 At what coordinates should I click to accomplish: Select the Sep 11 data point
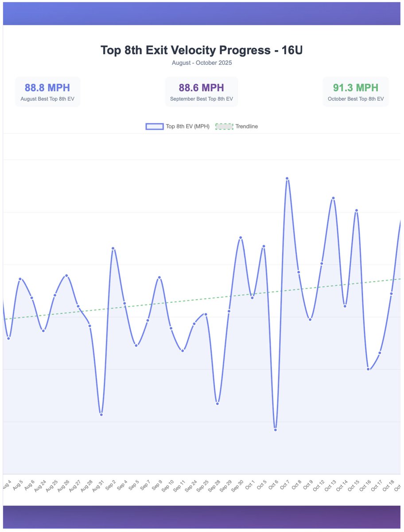pos(183,351)
